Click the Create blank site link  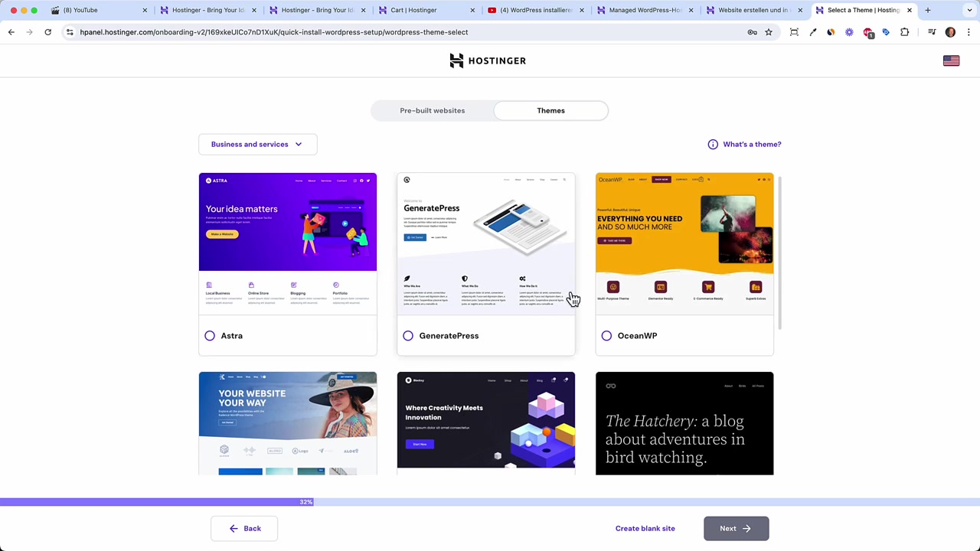click(645, 528)
